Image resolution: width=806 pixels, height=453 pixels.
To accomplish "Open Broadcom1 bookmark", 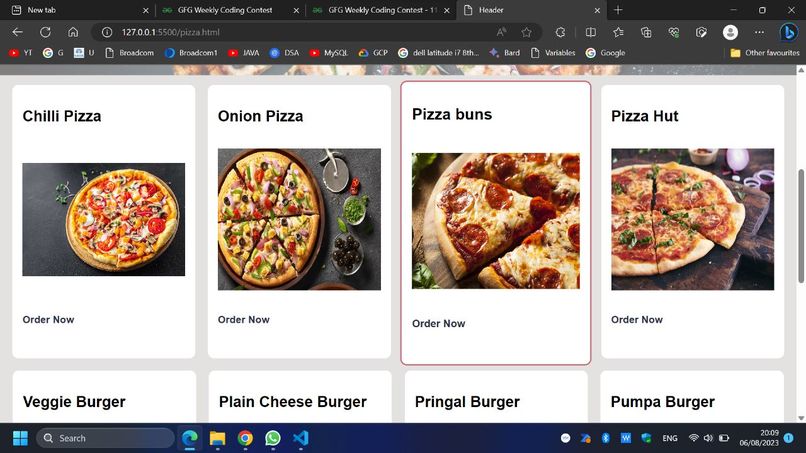I will click(191, 52).
